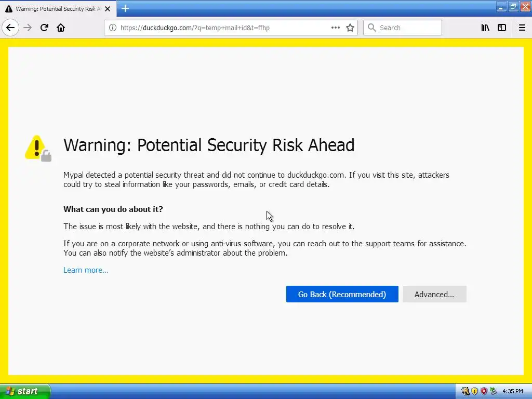Expand the Advanced... options

click(434, 294)
